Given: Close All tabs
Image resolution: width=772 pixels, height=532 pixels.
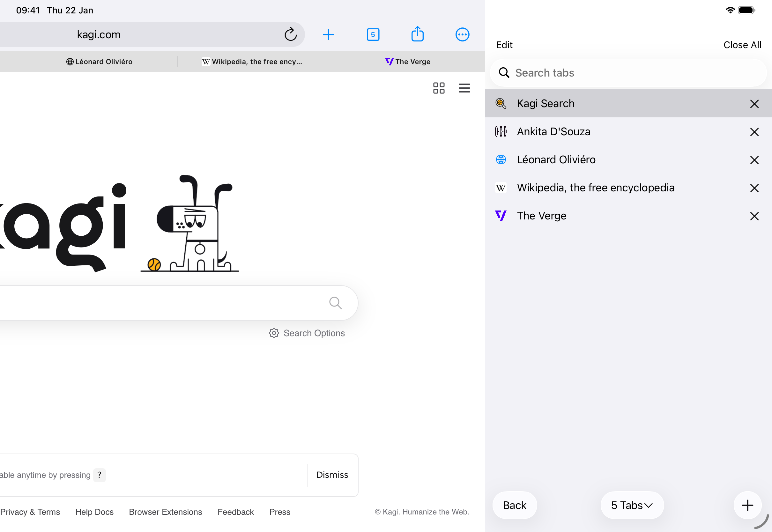Looking at the screenshot, I should [742, 44].
